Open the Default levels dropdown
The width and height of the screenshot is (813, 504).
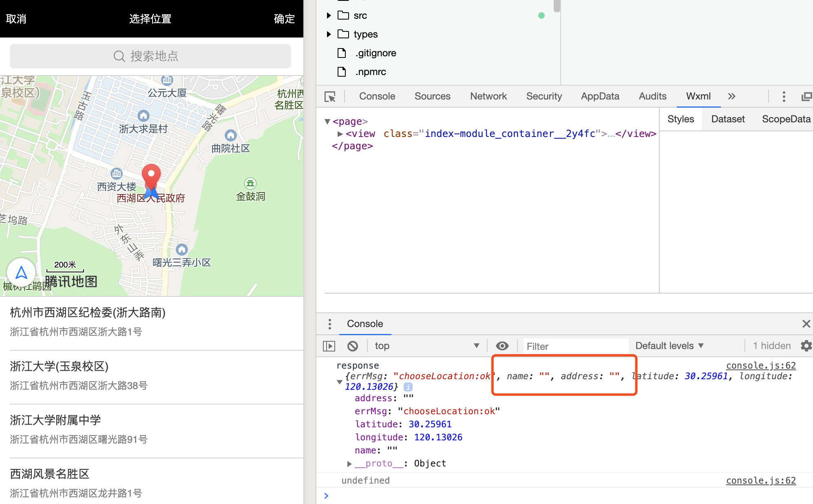coord(669,346)
